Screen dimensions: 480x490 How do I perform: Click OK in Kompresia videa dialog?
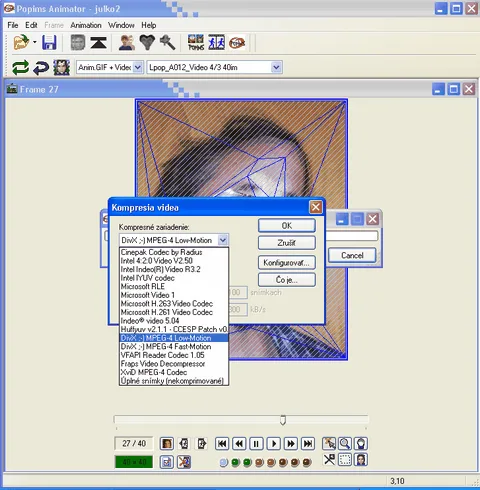pos(287,226)
